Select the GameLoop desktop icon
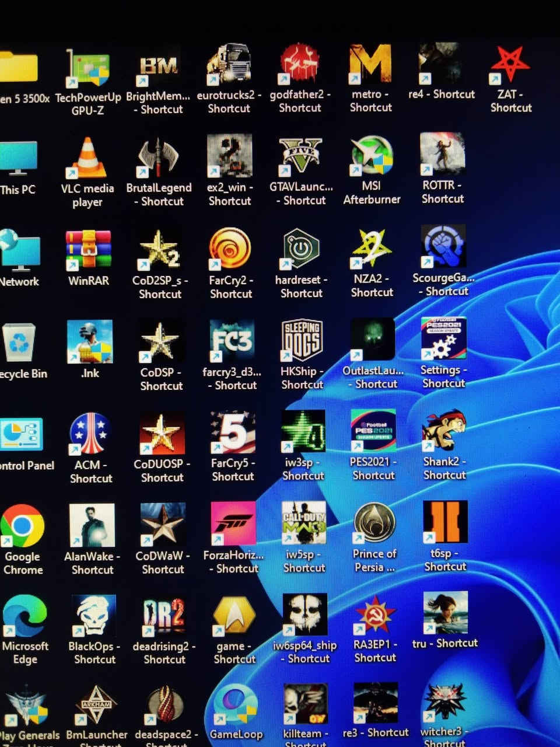 (235, 706)
